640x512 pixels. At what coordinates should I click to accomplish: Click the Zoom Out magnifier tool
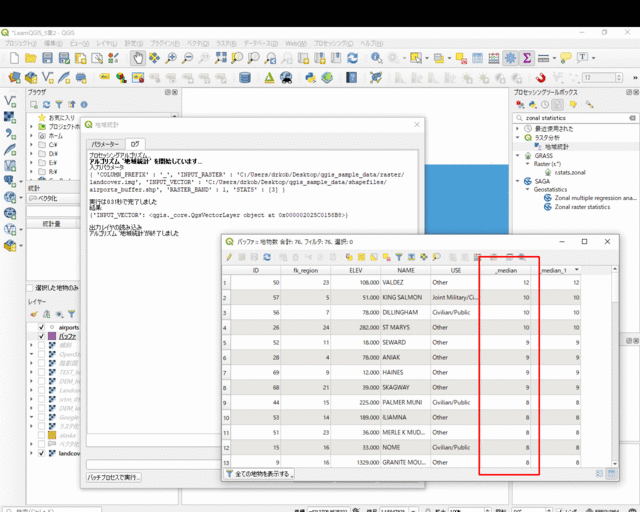click(x=187, y=58)
